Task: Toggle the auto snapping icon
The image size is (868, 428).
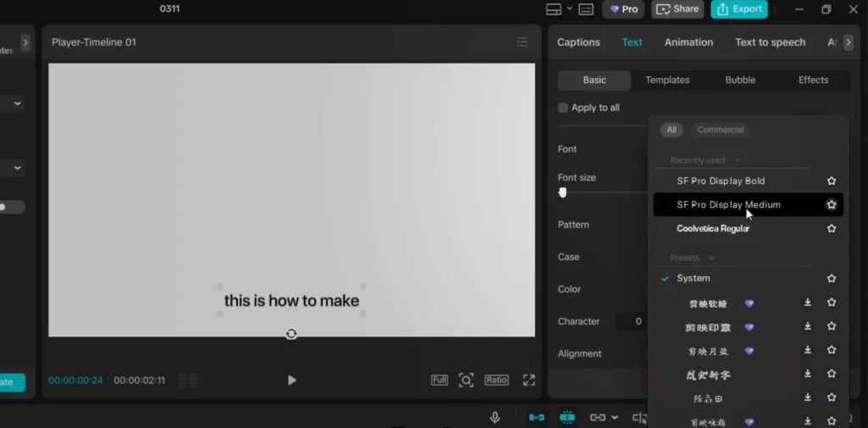Action: click(x=567, y=418)
